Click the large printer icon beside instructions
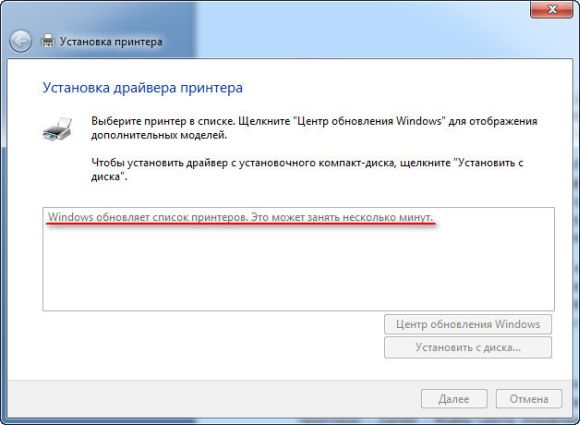 tap(57, 129)
